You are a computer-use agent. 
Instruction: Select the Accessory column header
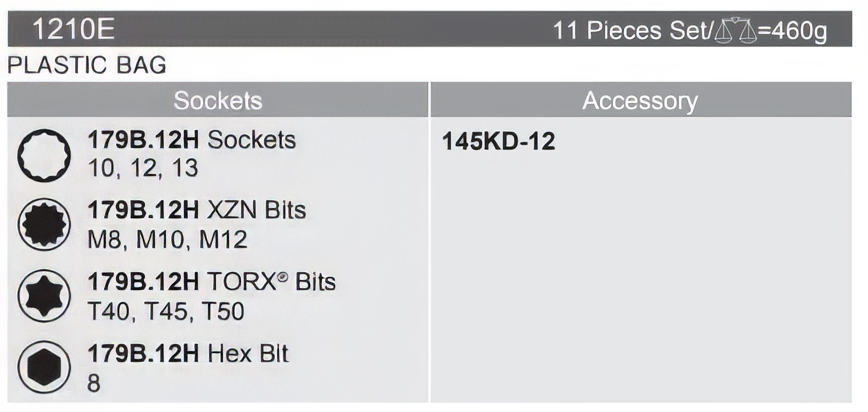click(x=640, y=101)
